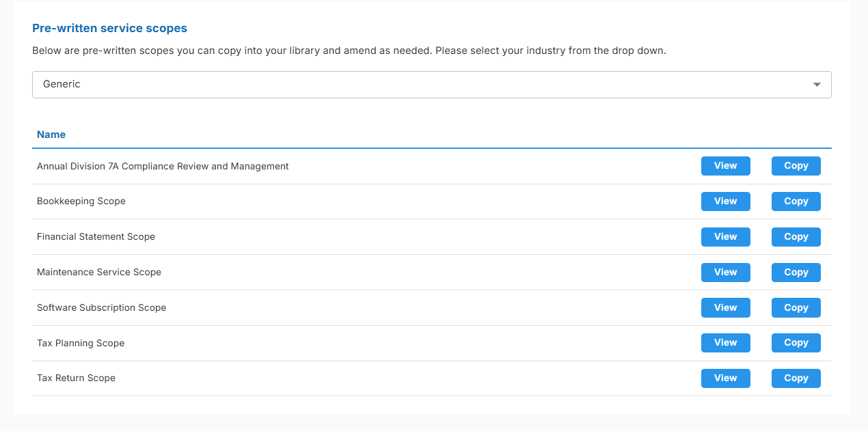View the Maintenance Service Scope
Viewport: 868px width, 431px height.
click(x=725, y=273)
